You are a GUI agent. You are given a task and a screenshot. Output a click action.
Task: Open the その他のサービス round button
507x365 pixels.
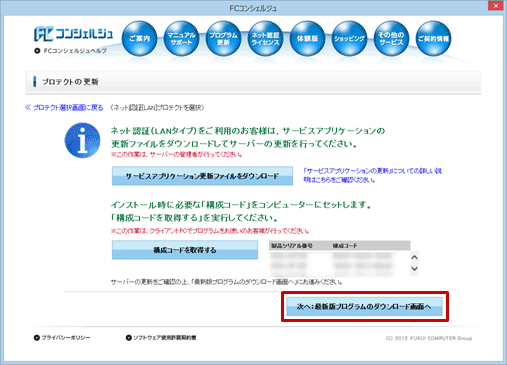click(391, 39)
